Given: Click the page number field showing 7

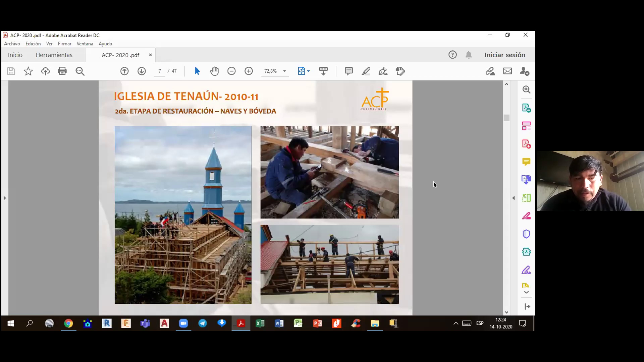Looking at the screenshot, I should pos(160,71).
